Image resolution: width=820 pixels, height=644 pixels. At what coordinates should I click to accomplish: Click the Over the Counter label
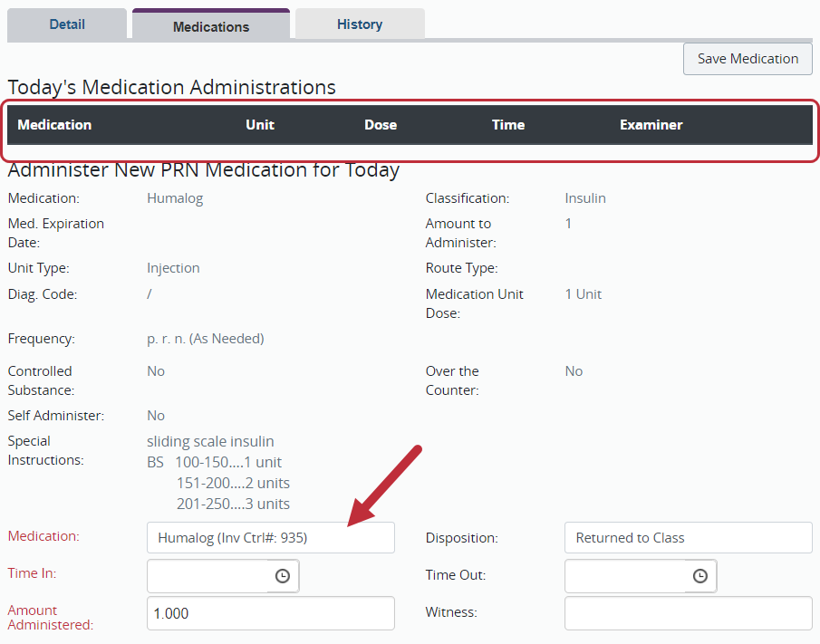coord(452,380)
